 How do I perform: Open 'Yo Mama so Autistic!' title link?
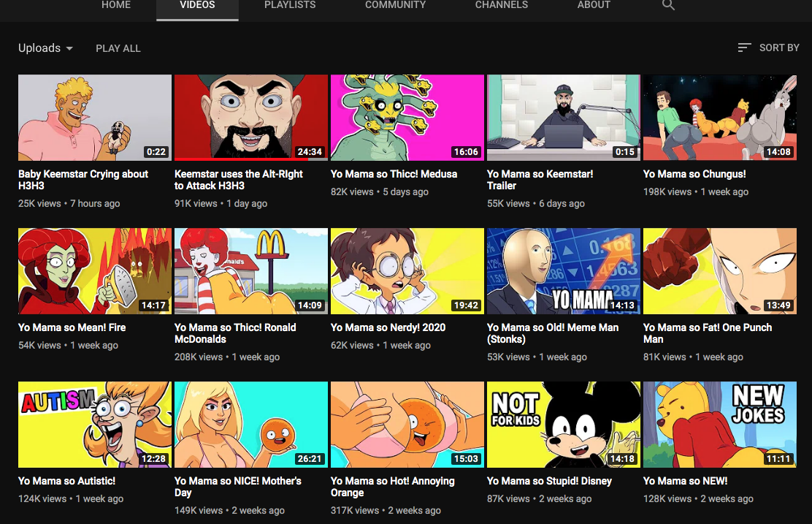point(66,481)
